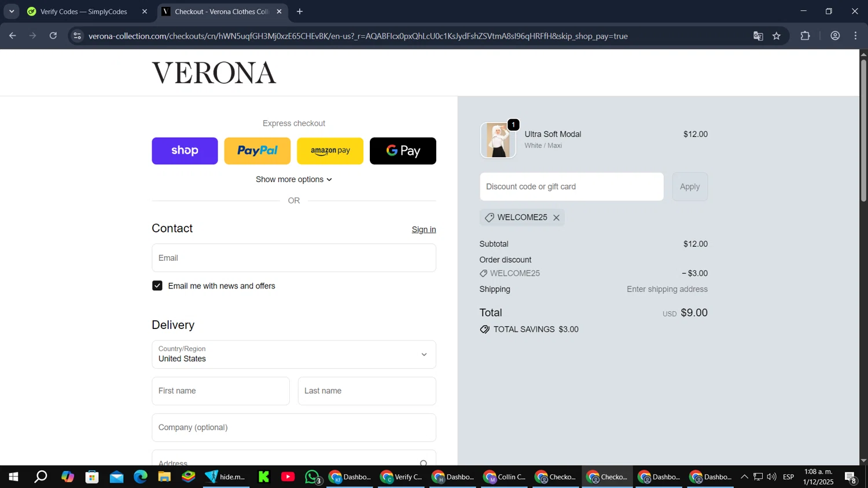Open the hide.me VPN taskbar button
Viewport: 868px width, 488px height.
[226, 477]
